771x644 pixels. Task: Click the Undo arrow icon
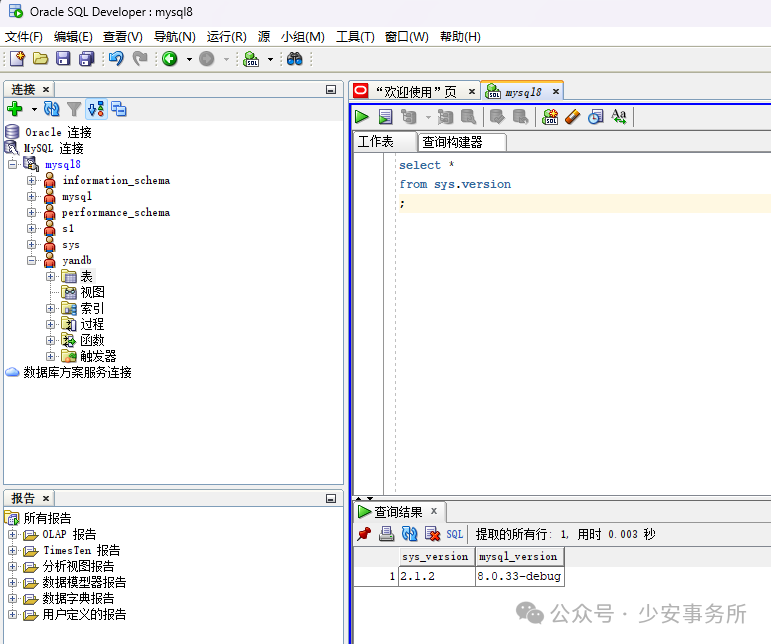click(x=116, y=59)
